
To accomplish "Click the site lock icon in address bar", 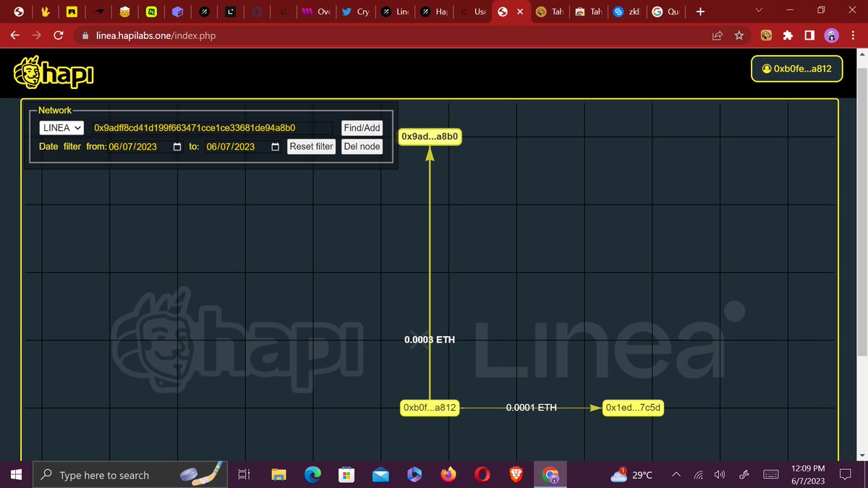I will point(85,35).
